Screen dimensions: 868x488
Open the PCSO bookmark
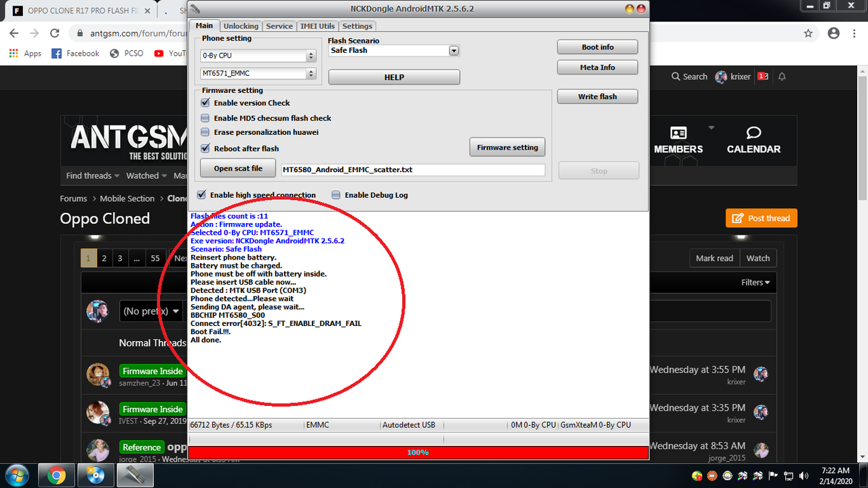(126, 54)
